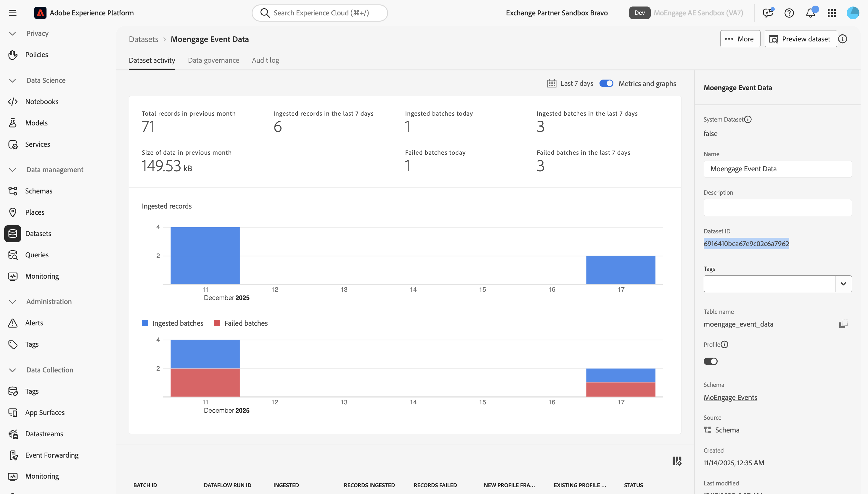Open the MoEngage Events schema link

tap(730, 397)
